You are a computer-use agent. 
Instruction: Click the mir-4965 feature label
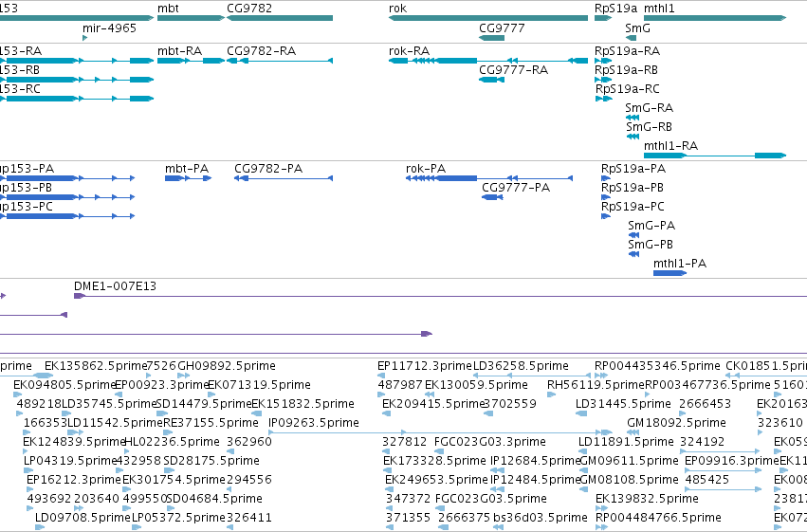pos(109,28)
